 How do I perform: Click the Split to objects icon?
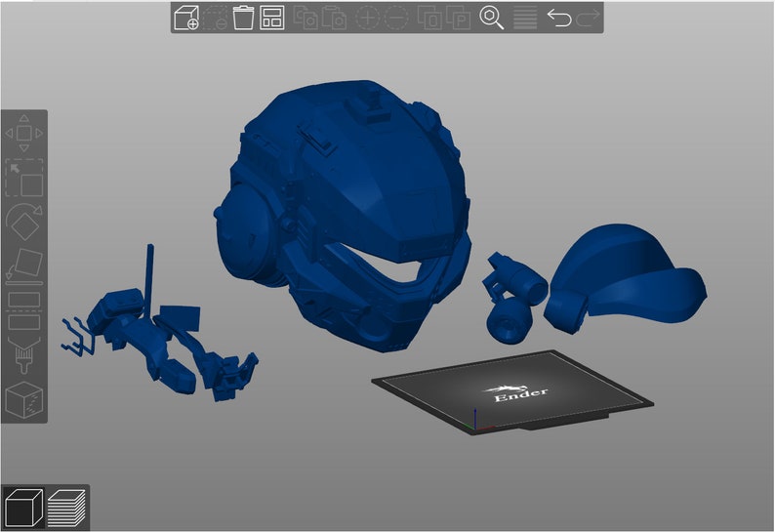point(430,18)
